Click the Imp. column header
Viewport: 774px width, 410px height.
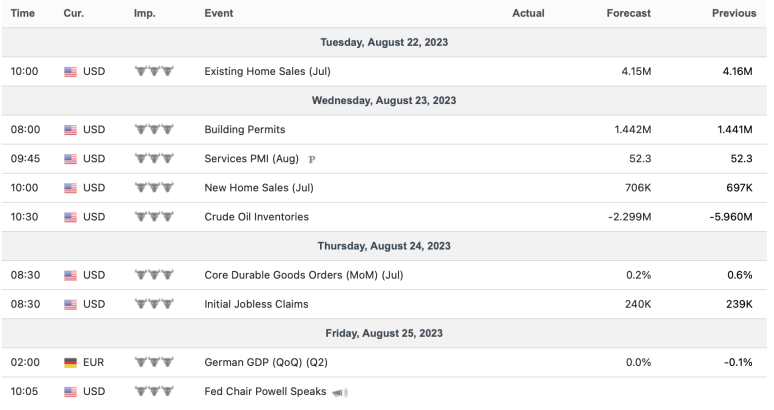(144, 13)
